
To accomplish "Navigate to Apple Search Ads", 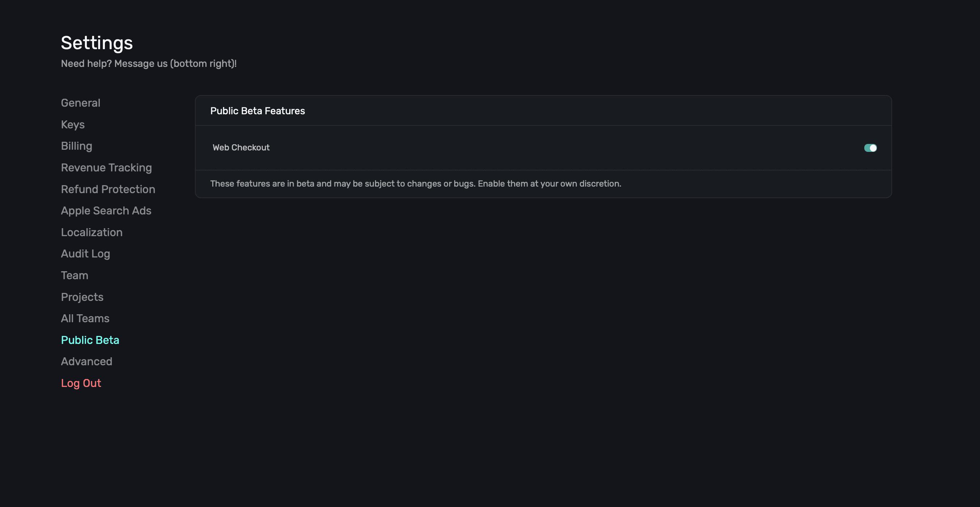I will pyautogui.click(x=106, y=211).
